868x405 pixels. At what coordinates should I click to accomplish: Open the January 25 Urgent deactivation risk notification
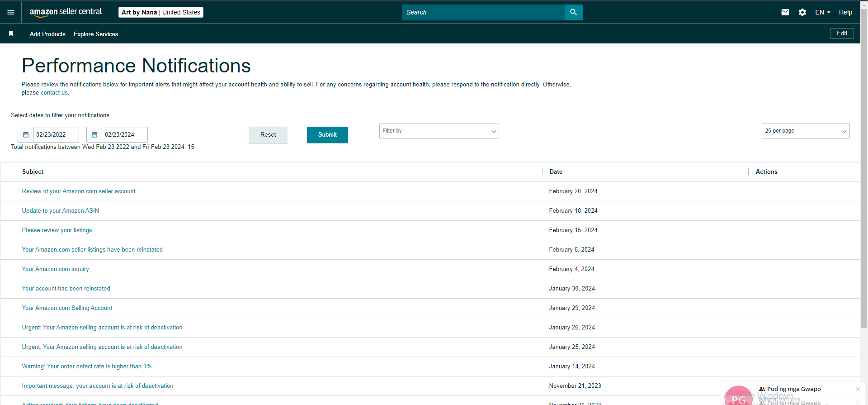click(102, 347)
